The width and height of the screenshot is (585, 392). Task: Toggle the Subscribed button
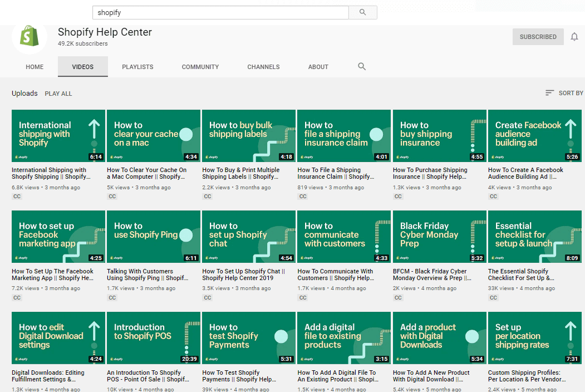(x=538, y=37)
